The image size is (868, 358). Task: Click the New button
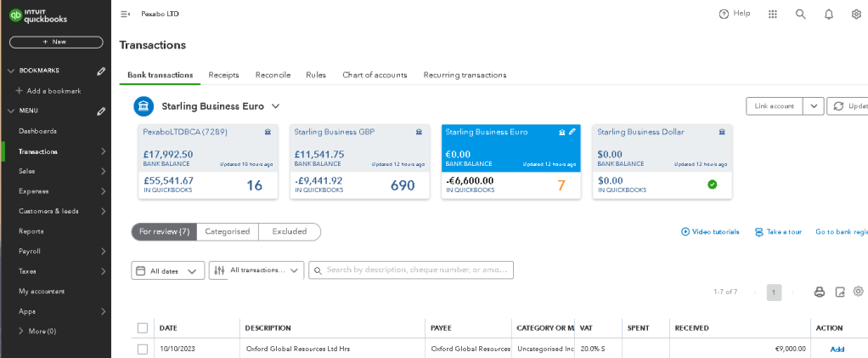point(56,43)
